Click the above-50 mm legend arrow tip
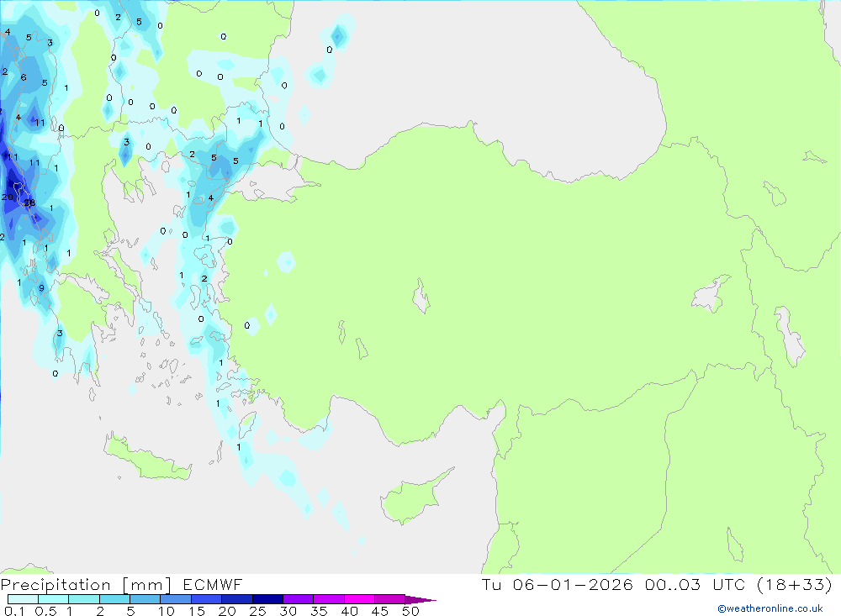Screen dimensions: 841x616 pyautogui.click(x=420, y=600)
